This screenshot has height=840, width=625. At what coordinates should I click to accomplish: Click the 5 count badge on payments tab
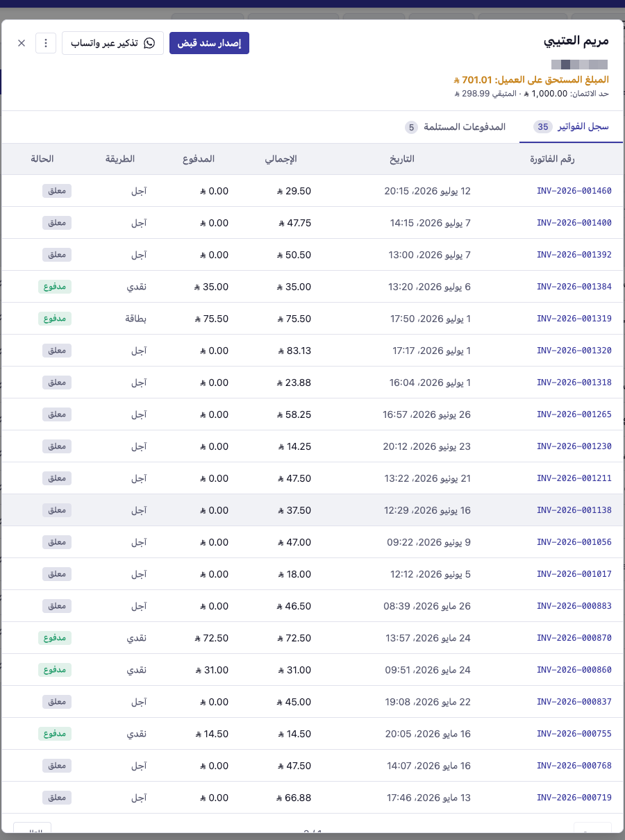tap(411, 127)
